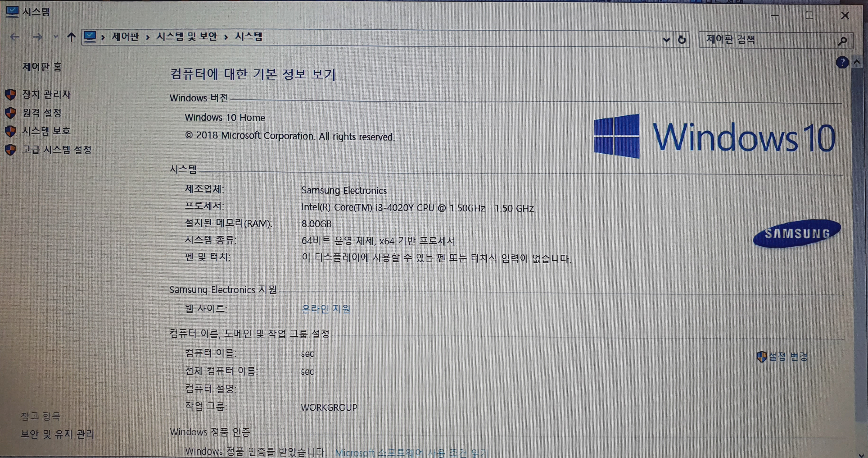Viewport: 868px width, 458px height.
Task: Go forward with the forward arrow
Action: [x=37, y=37]
